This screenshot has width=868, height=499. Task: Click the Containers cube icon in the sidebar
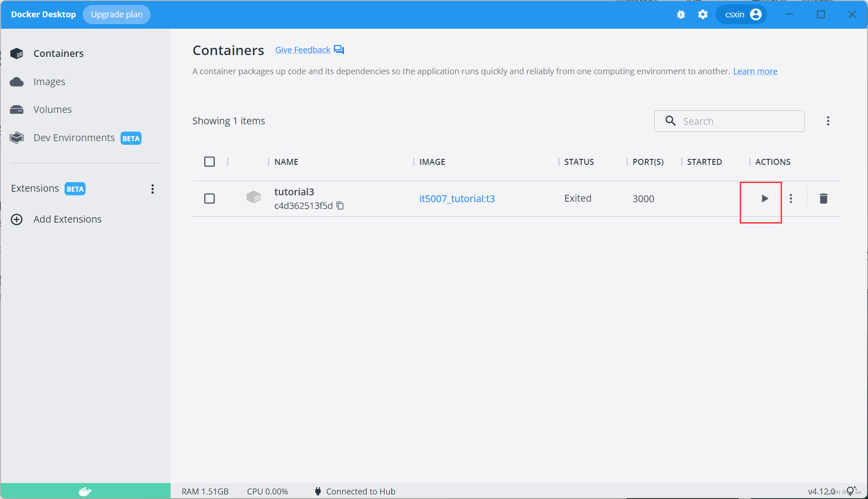click(x=17, y=54)
